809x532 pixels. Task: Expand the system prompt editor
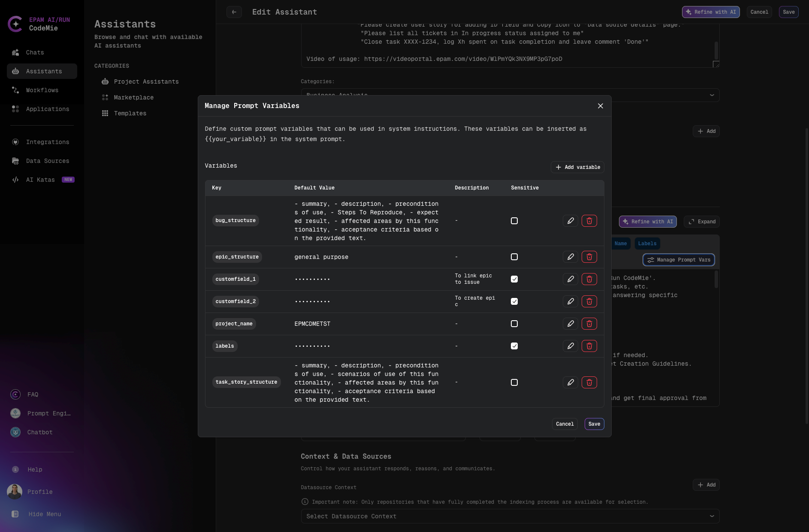[701, 222]
